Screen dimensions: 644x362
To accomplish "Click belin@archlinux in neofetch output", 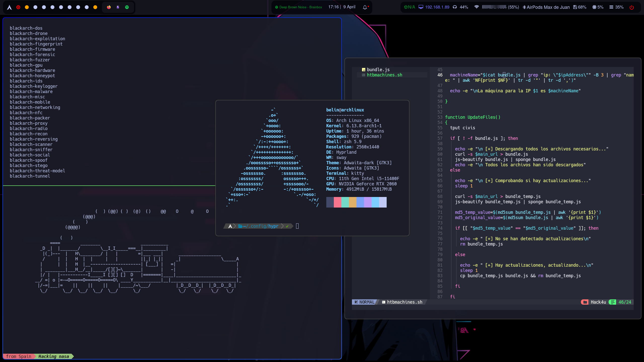I will pos(345,110).
